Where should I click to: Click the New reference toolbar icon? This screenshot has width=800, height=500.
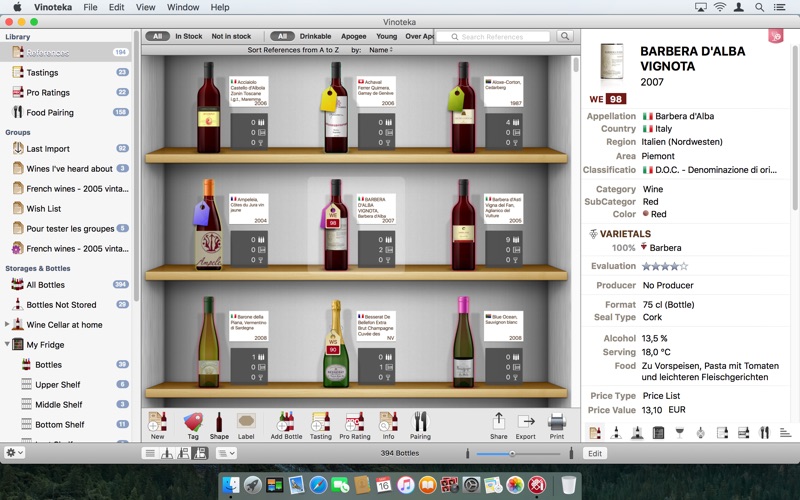(x=157, y=423)
